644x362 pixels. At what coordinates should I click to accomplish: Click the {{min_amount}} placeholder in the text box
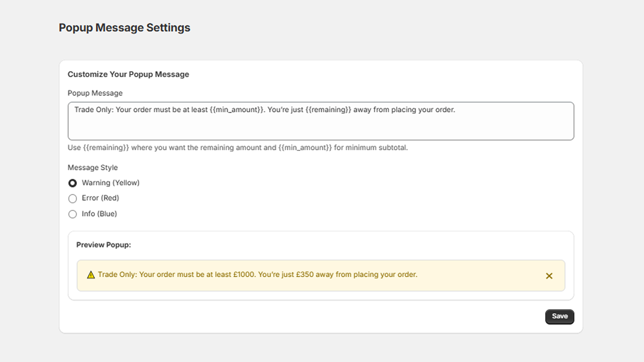pos(237,110)
